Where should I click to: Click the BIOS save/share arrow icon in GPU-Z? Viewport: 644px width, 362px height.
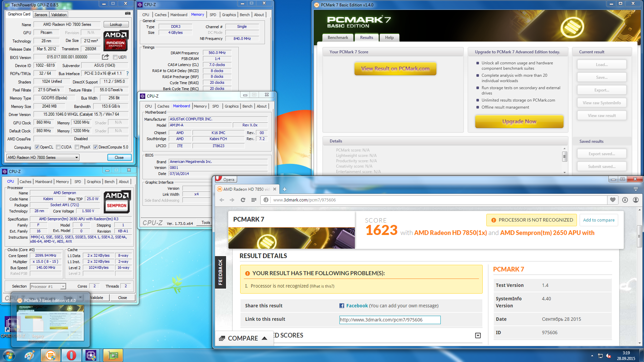105,57
